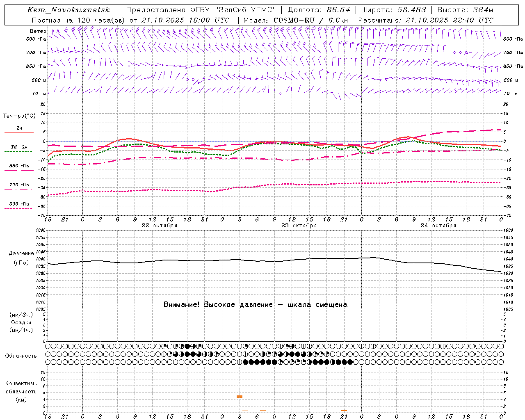525x420 pixels.
Task: Click the '22 октября' date label
Action: pos(160,226)
